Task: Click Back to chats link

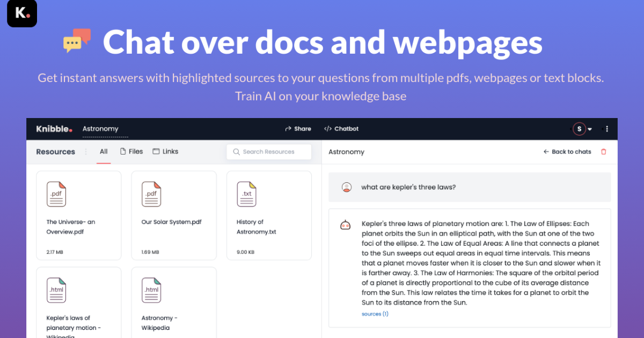Action: coord(567,152)
